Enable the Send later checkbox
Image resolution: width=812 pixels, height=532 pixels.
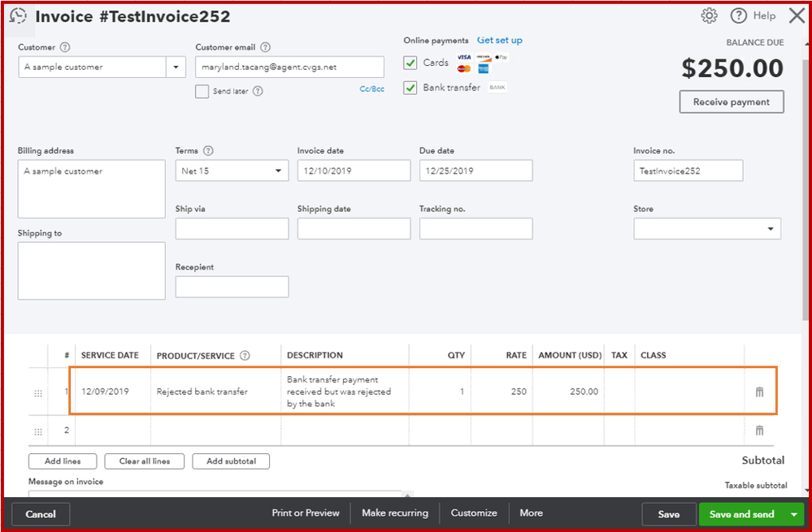click(202, 92)
